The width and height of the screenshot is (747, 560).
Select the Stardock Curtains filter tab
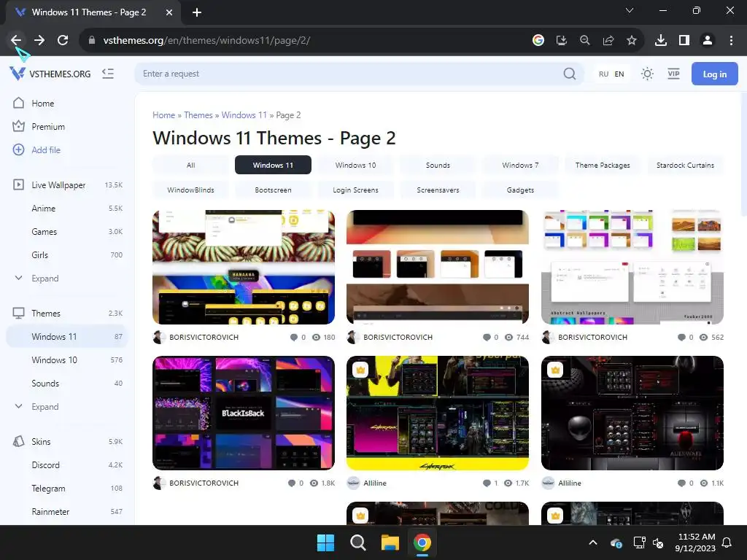[685, 165]
